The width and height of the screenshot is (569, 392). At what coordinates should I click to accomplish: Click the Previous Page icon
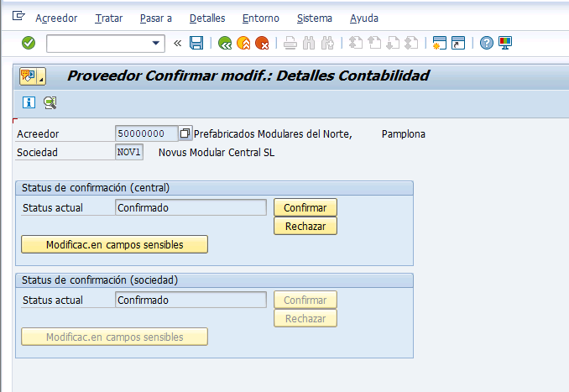pyautogui.click(x=374, y=43)
